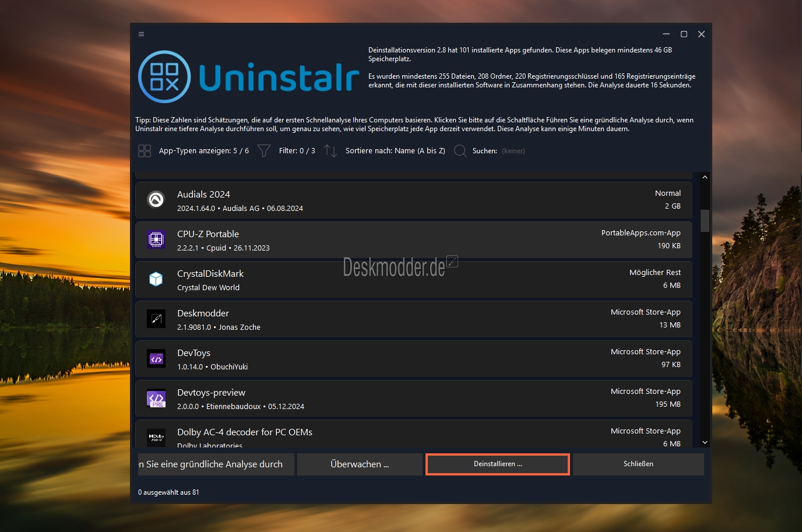Image resolution: width=802 pixels, height=532 pixels.
Task: Click the Audials 2024 app icon
Action: coord(156,200)
